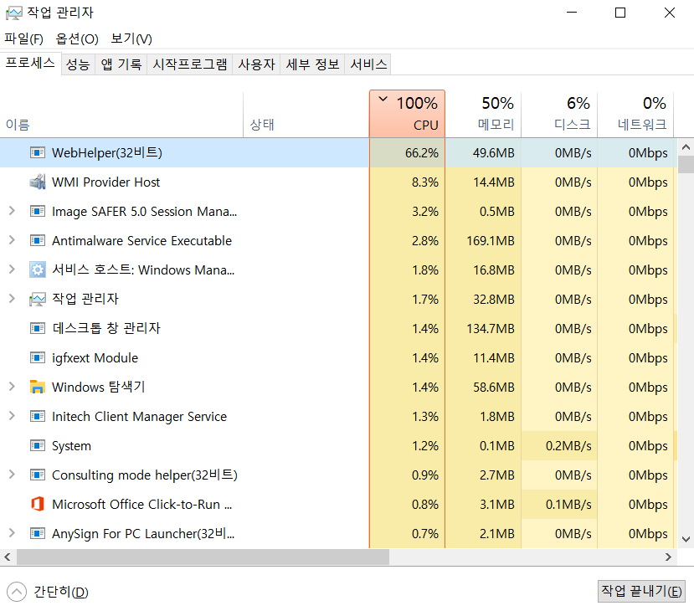694x616 pixels.
Task: Sort by the 메모리 column header
Action: click(483, 114)
